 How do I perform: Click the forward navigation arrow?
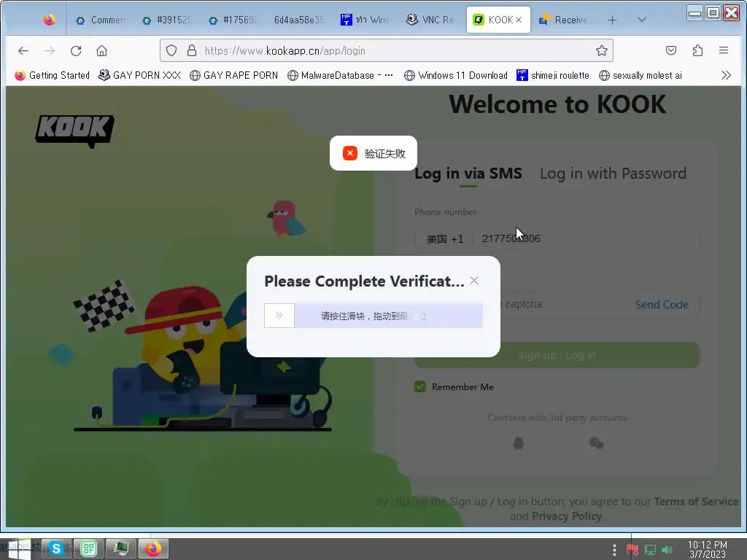(50, 50)
